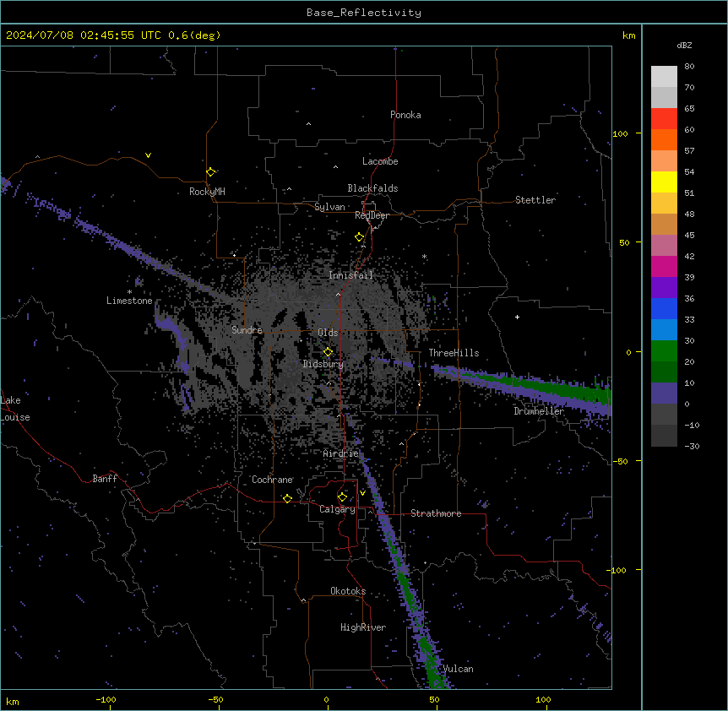This screenshot has width=728, height=711.
Task: Click the yellow V marker northwest of RockyMH
Action: pos(148,155)
